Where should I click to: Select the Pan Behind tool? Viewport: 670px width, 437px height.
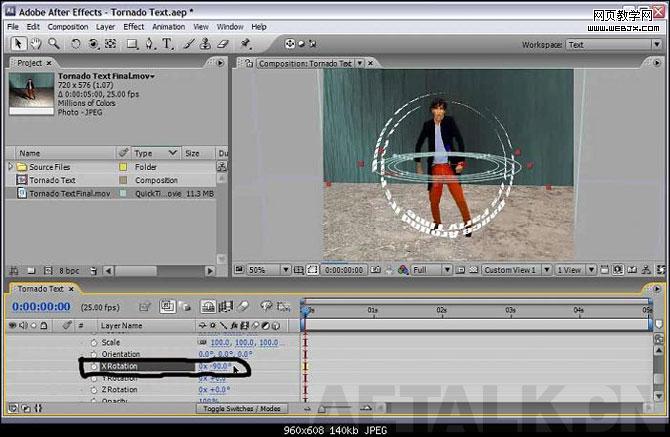pyautogui.click(x=111, y=44)
